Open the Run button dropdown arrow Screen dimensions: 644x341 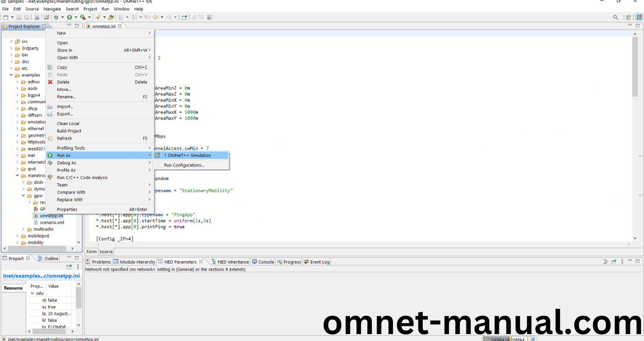[76, 17]
